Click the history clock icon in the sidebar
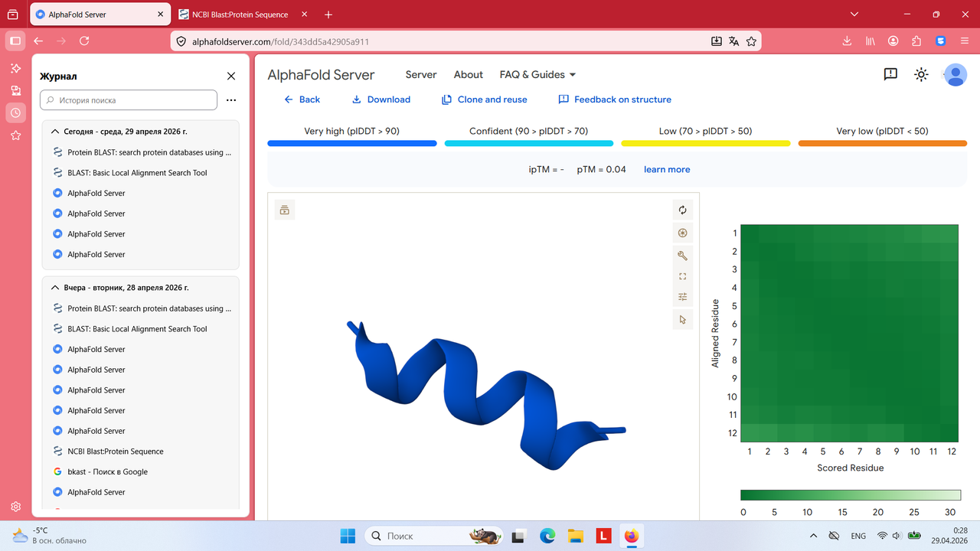980x551 pixels. [x=15, y=113]
